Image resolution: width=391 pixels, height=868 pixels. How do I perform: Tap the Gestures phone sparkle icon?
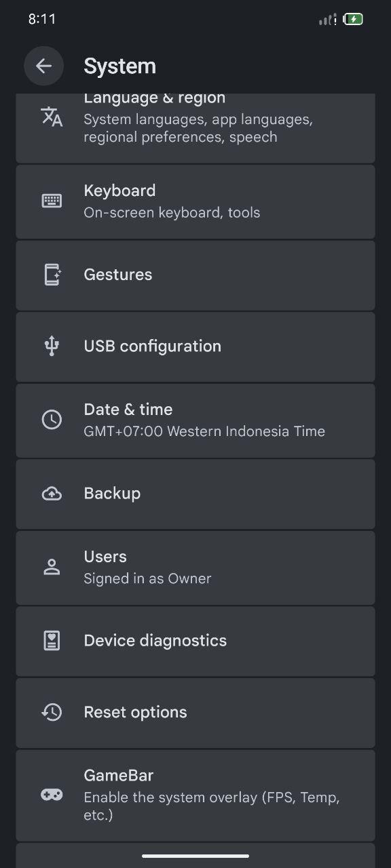[52, 275]
